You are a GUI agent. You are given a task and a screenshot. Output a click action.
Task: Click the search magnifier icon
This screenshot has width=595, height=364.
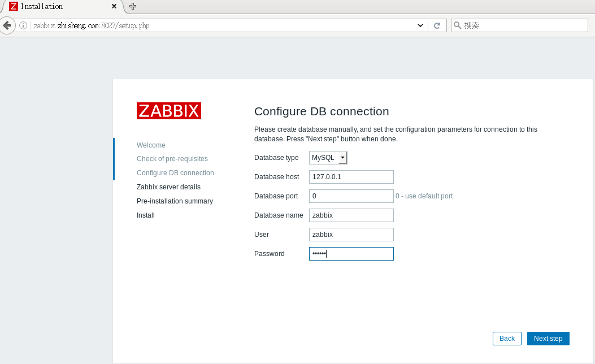pos(458,25)
